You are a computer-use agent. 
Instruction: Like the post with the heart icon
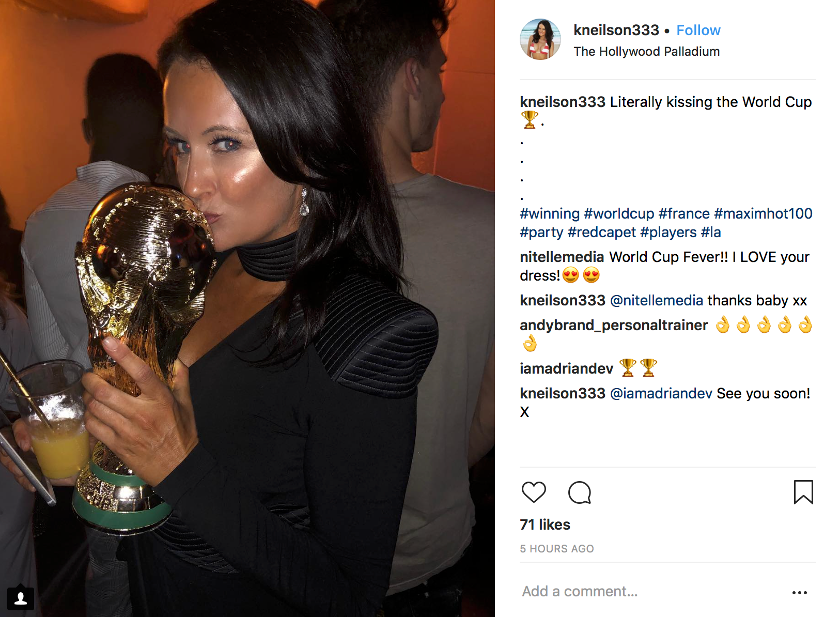[534, 492]
